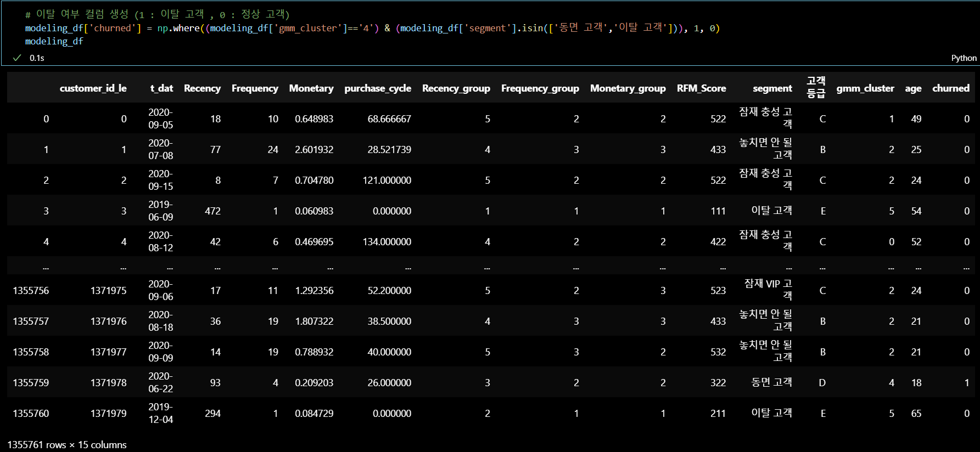980x452 pixels.
Task: Click the final modeling_df line in the code cell
Action: tap(54, 41)
